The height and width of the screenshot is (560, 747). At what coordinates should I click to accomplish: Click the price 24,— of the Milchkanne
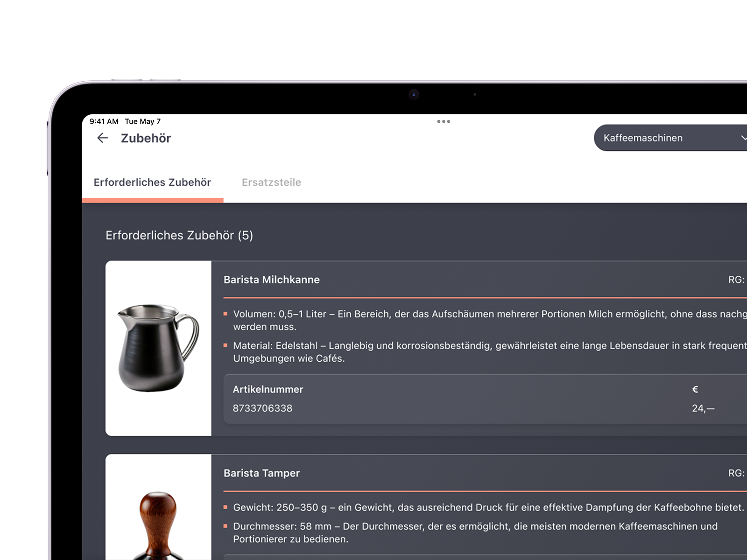pyautogui.click(x=703, y=408)
